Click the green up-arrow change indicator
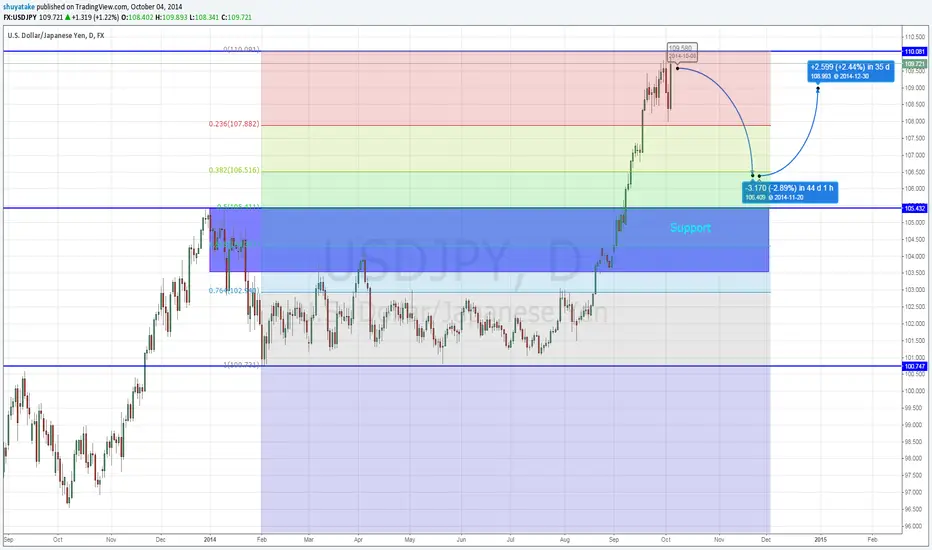This screenshot has height=550, width=932. (67, 17)
